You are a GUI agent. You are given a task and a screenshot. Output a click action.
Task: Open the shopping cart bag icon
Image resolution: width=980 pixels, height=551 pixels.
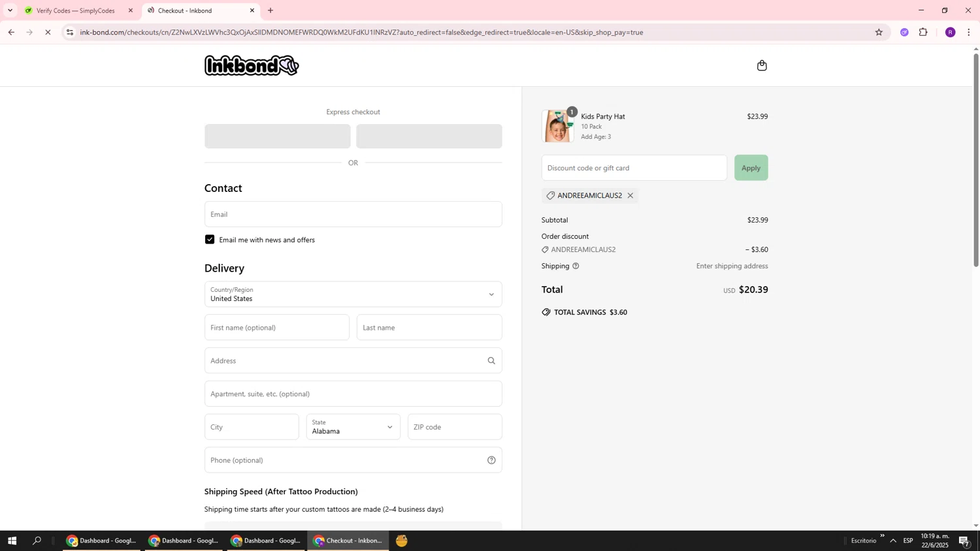point(762,65)
